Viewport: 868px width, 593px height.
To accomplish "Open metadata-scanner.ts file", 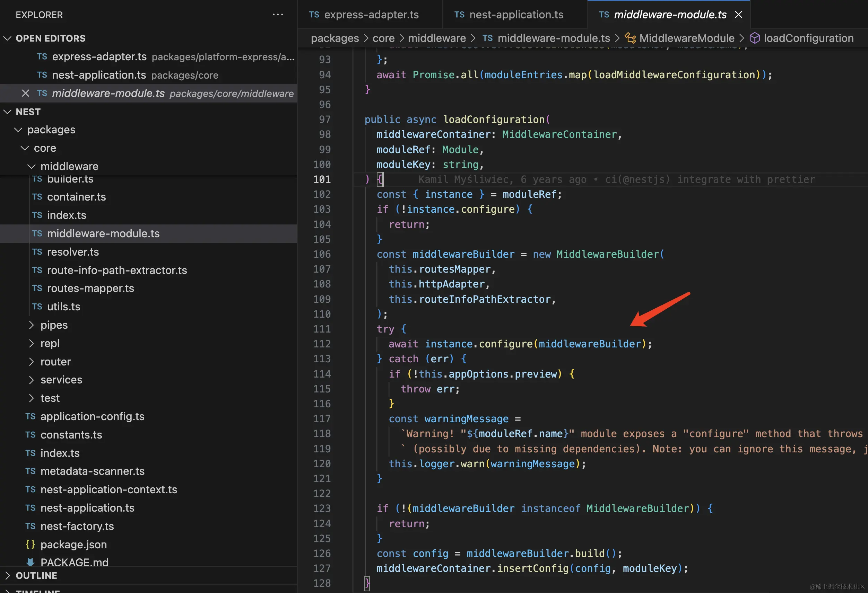I will click(x=148, y=471).
